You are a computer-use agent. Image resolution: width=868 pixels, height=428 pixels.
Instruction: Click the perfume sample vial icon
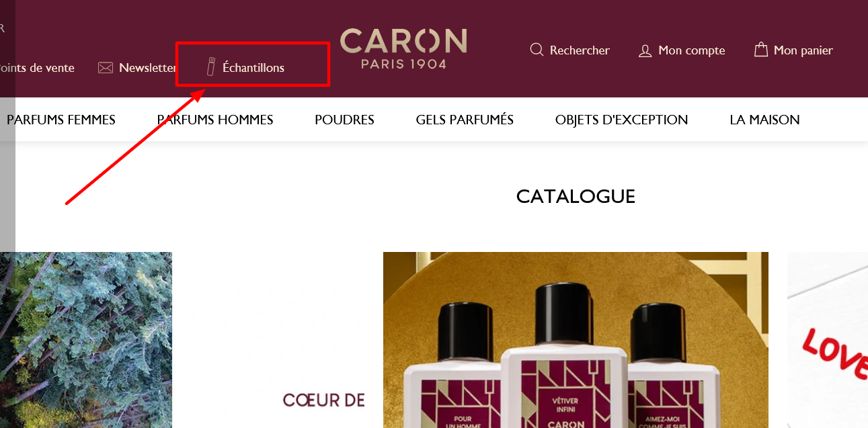click(x=210, y=67)
